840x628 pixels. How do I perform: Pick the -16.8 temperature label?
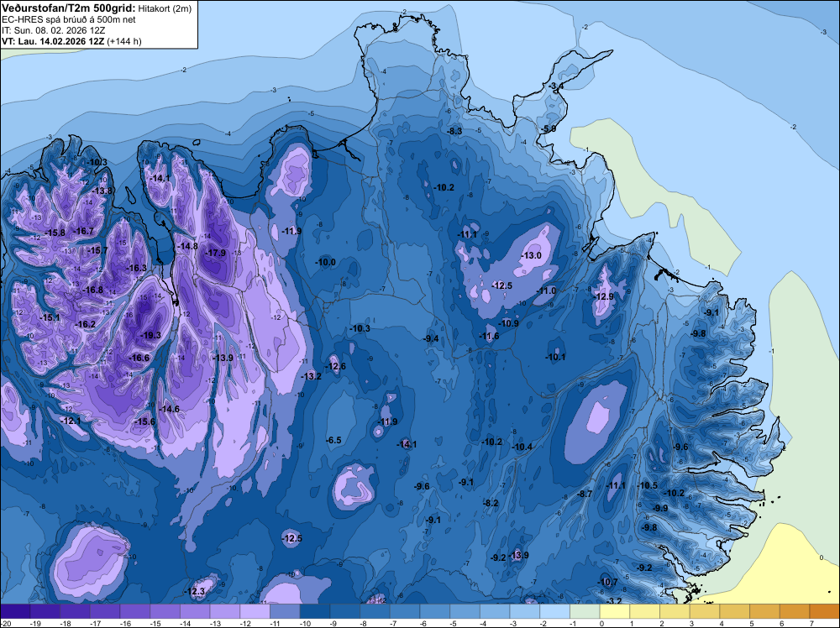[x=93, y=290]
